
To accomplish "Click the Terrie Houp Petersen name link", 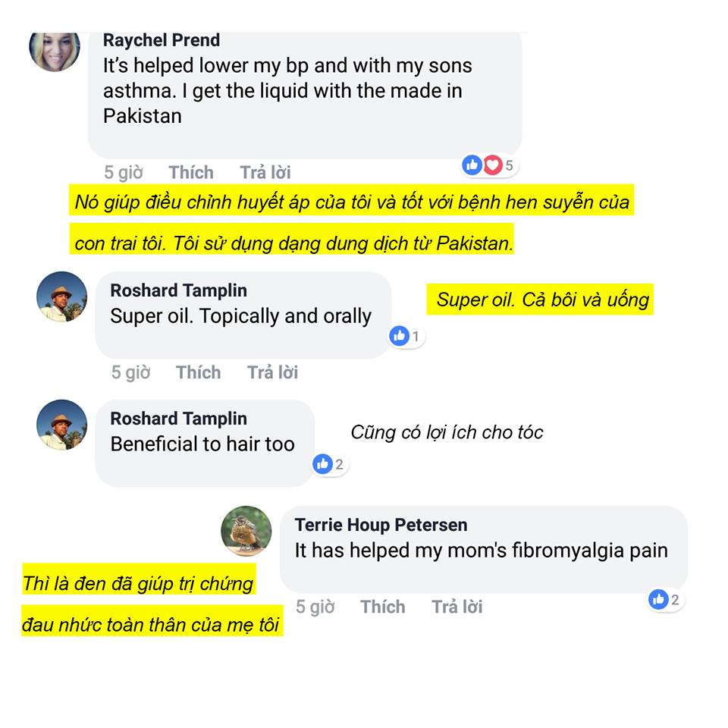I will point(381,525).
